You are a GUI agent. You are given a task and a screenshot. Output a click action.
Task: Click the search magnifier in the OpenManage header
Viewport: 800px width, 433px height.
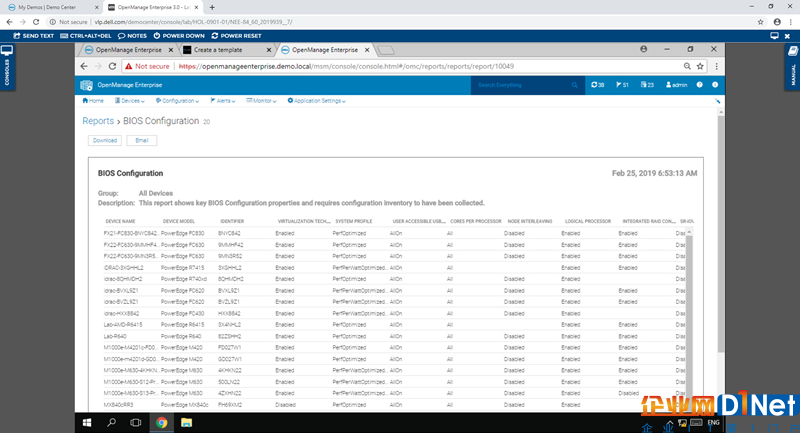coord(574,85)
